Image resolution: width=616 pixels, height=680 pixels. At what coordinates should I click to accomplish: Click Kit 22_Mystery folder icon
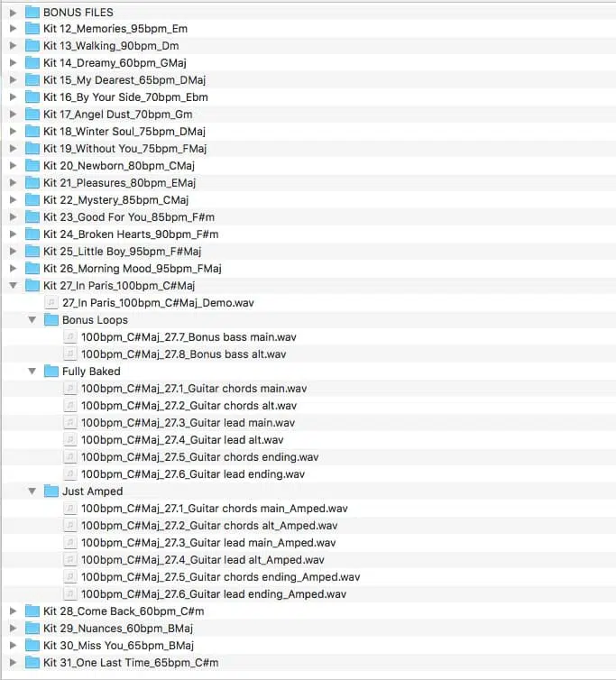(32, 200)
